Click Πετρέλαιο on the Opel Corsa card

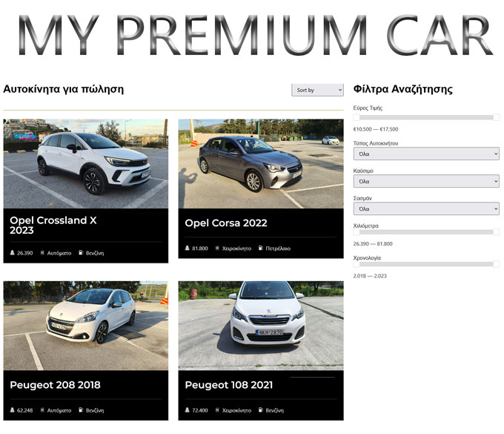(x=278, y=249)
